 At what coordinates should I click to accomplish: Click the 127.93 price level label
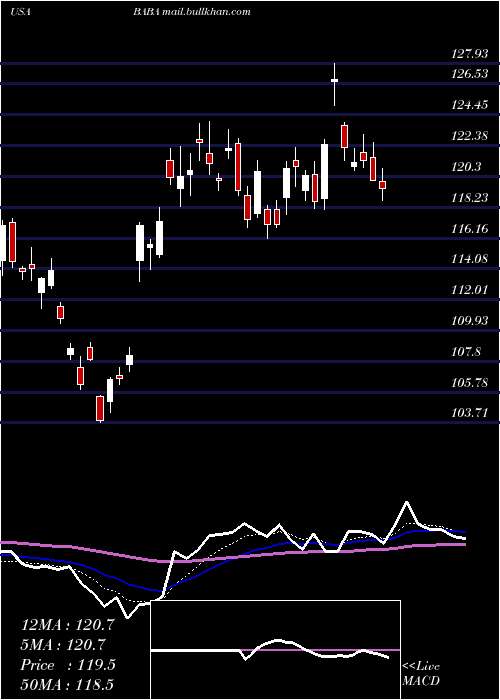(x=470, y=54)
